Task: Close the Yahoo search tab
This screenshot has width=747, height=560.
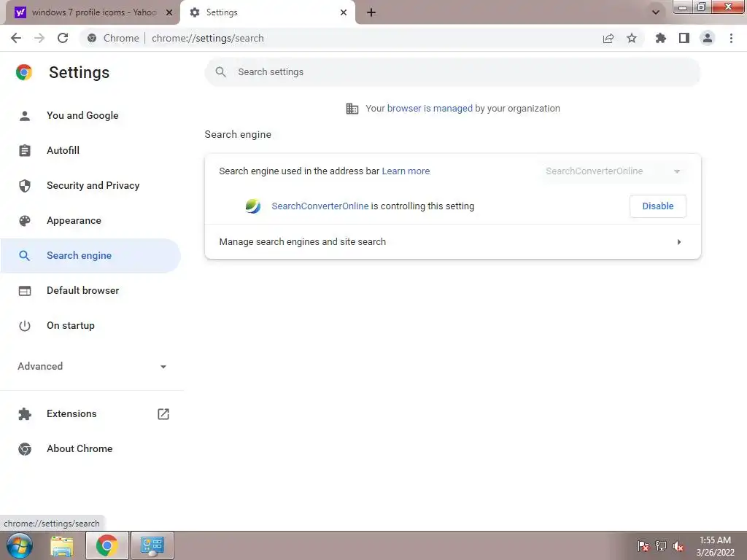Action: coord(169,12)
